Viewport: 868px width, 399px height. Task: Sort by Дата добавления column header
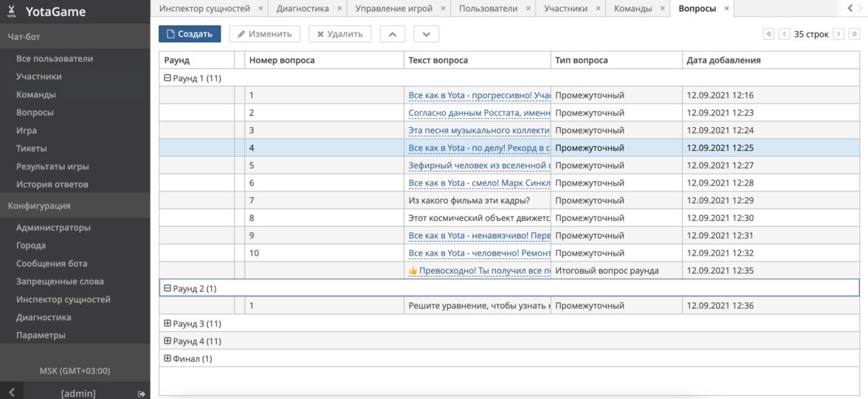723,61
